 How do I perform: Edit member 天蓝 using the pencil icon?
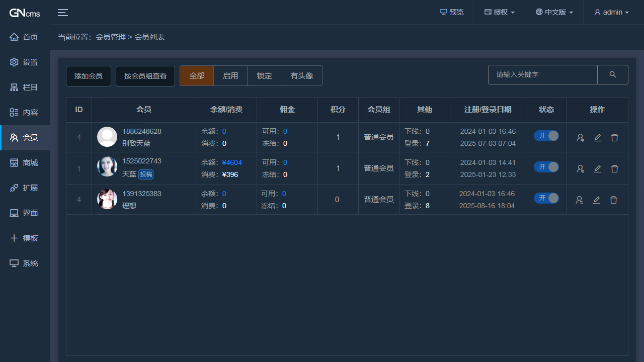click(x=597, y=169)
